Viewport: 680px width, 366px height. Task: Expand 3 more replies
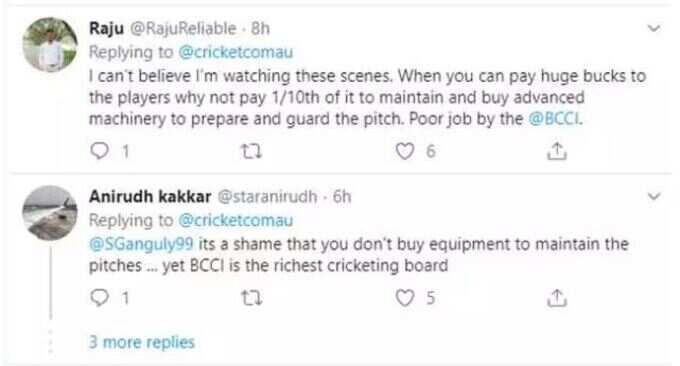pos(141,342)
